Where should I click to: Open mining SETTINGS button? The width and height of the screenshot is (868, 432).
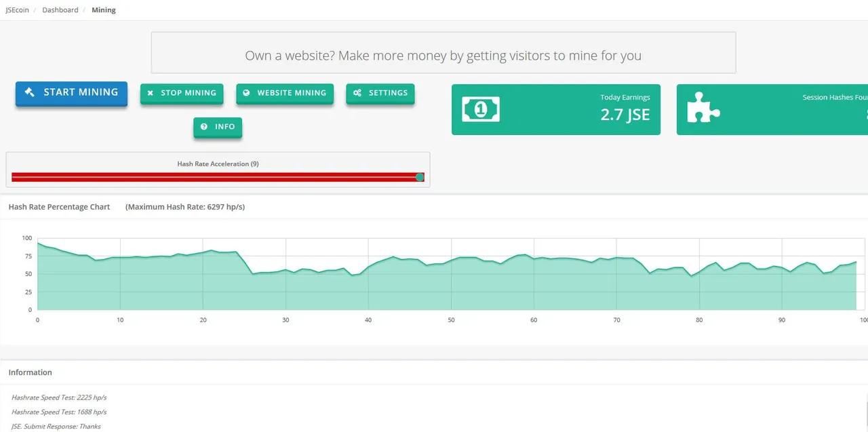click(x=380, y=93)
